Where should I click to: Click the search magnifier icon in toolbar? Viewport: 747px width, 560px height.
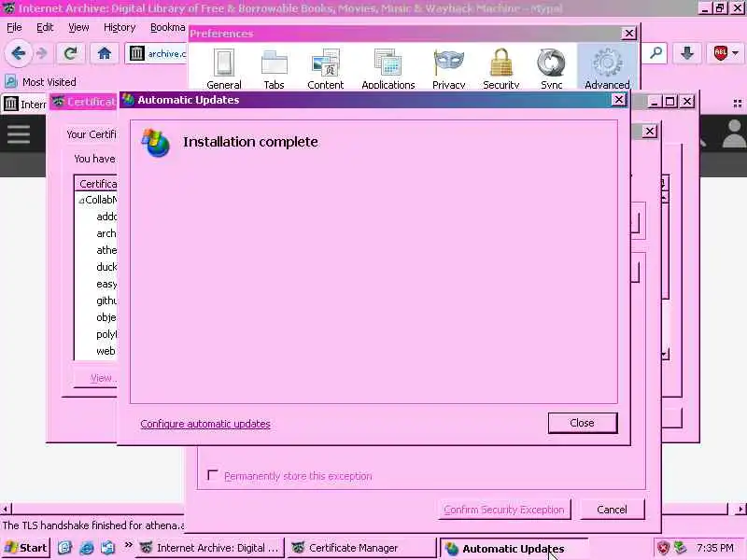click(656, 53)
